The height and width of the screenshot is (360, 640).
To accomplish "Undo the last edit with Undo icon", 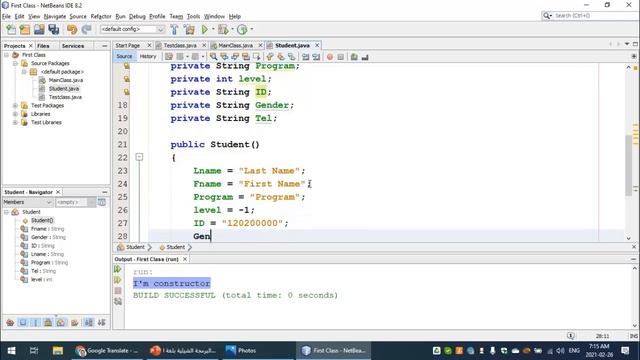I will pos(72,29).
